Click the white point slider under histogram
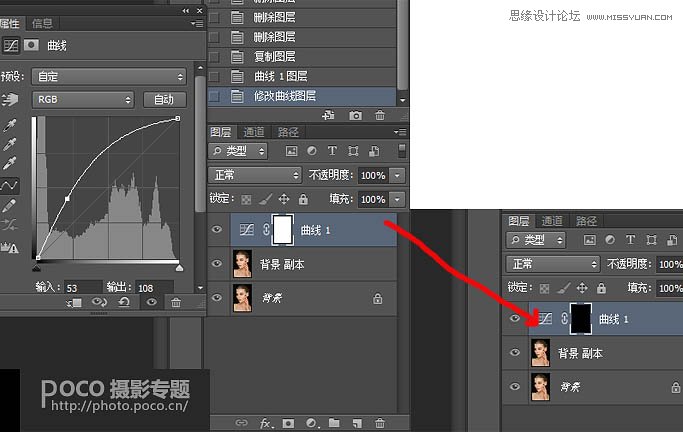 coord(179,268)
